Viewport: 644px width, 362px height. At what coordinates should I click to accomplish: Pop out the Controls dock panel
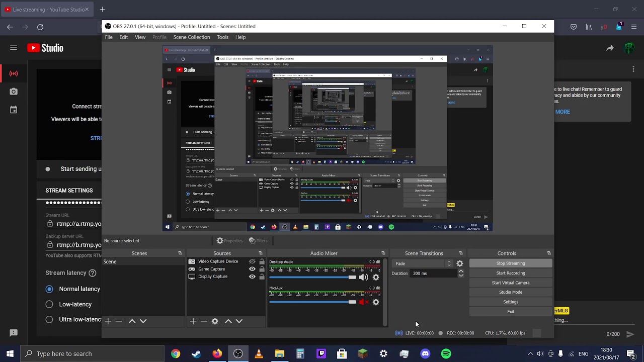pyautogui.click(x=549, y=253)
